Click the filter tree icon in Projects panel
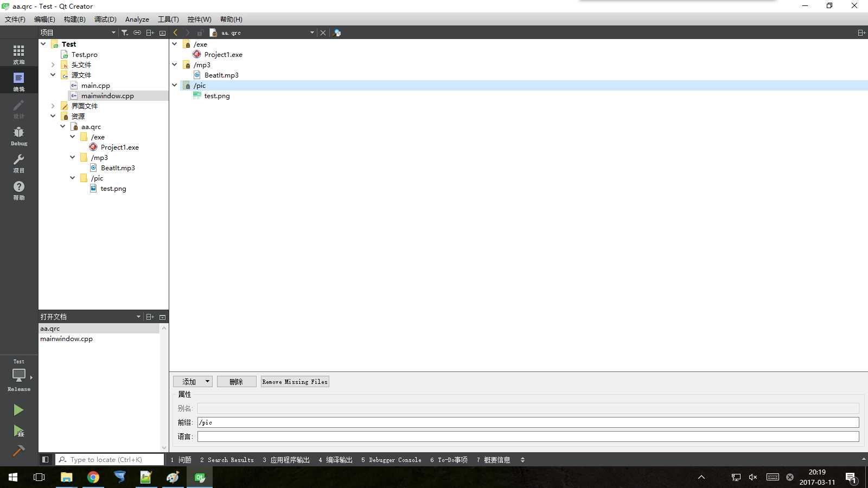This screenshot has width=868, height=488. [125, 33]
